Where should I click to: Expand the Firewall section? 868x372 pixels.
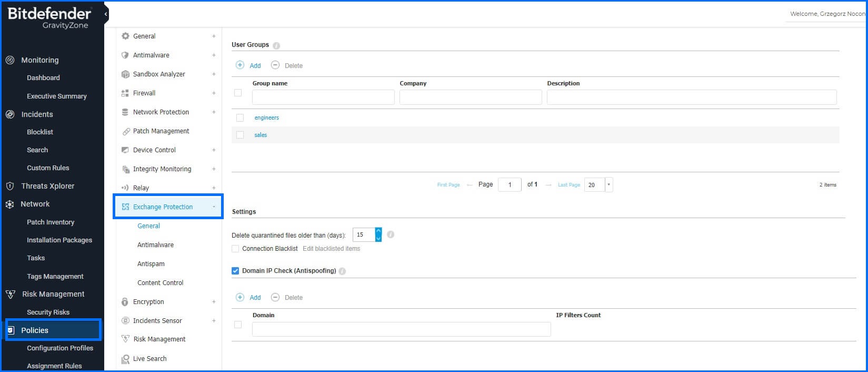point(214,93)
